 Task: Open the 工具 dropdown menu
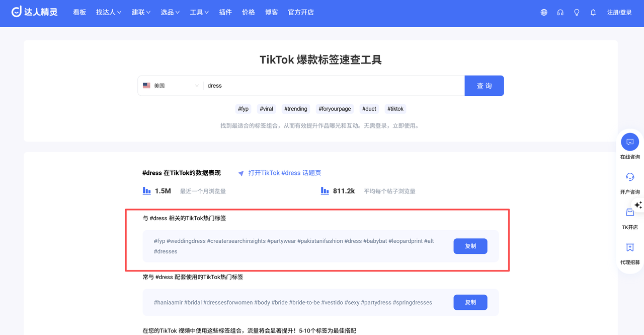click(x=199, y=12)
